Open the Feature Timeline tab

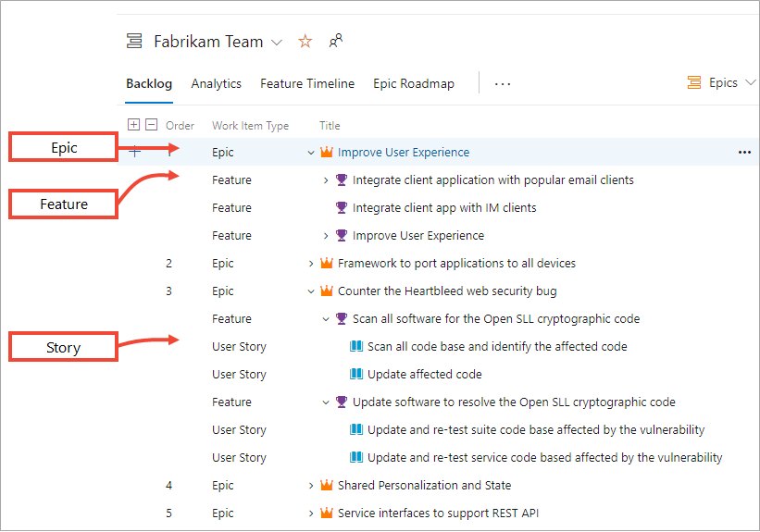307,83
